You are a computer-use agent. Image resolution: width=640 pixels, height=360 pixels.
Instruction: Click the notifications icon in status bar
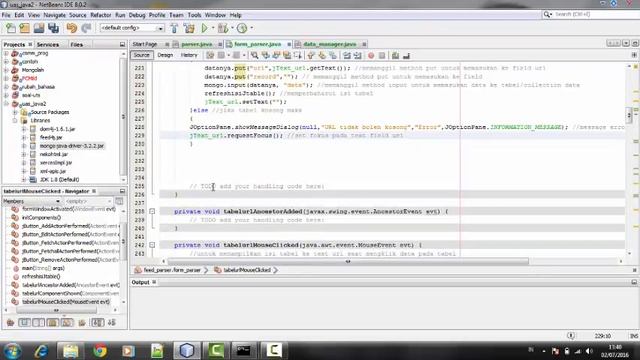pos(571,336)
